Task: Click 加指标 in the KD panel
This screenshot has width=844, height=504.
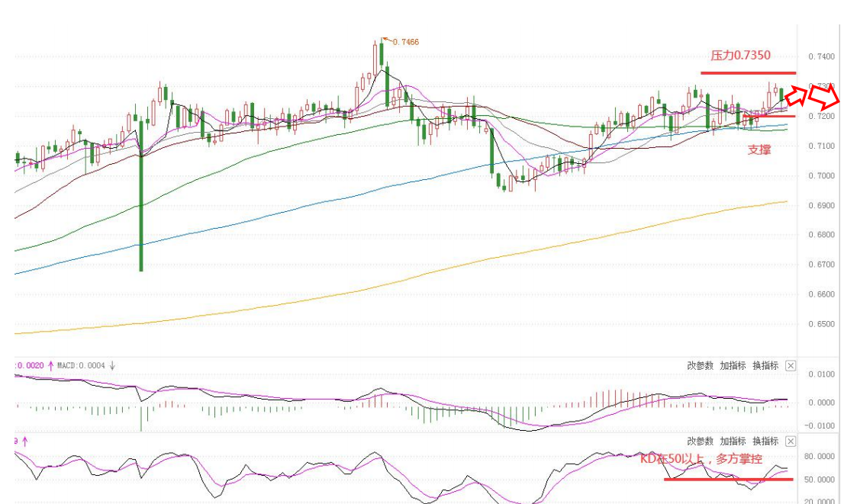Action: 733,441
